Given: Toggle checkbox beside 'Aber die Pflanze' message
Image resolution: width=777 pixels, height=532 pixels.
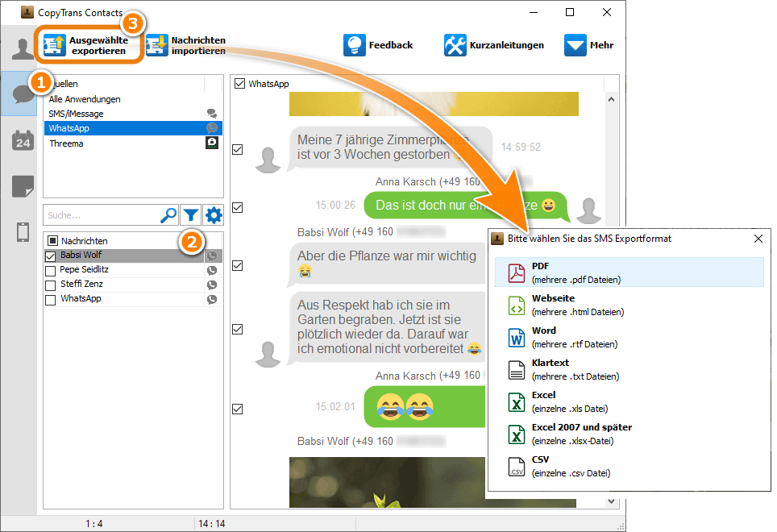Looking at the screenshot, I should point(238,265).
